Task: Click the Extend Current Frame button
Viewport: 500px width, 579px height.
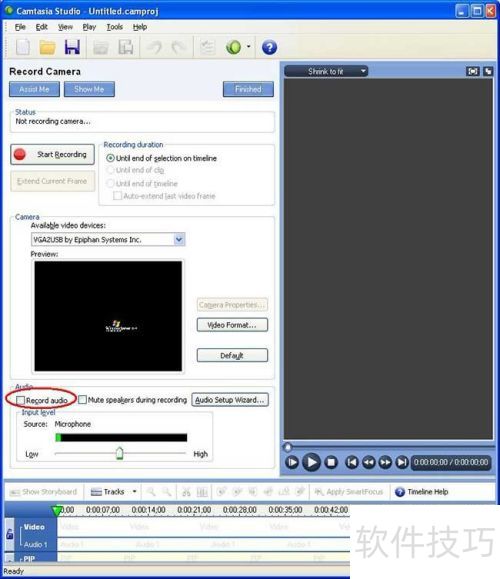Action: 52,181
